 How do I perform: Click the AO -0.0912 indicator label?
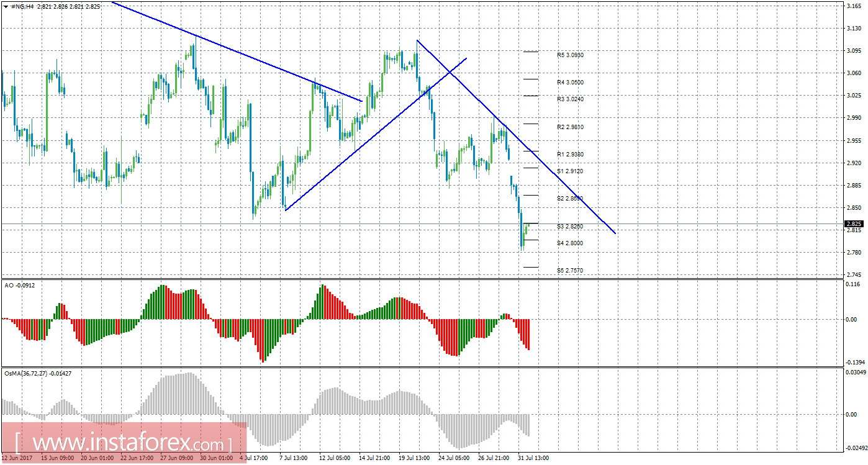pos(19,284)
